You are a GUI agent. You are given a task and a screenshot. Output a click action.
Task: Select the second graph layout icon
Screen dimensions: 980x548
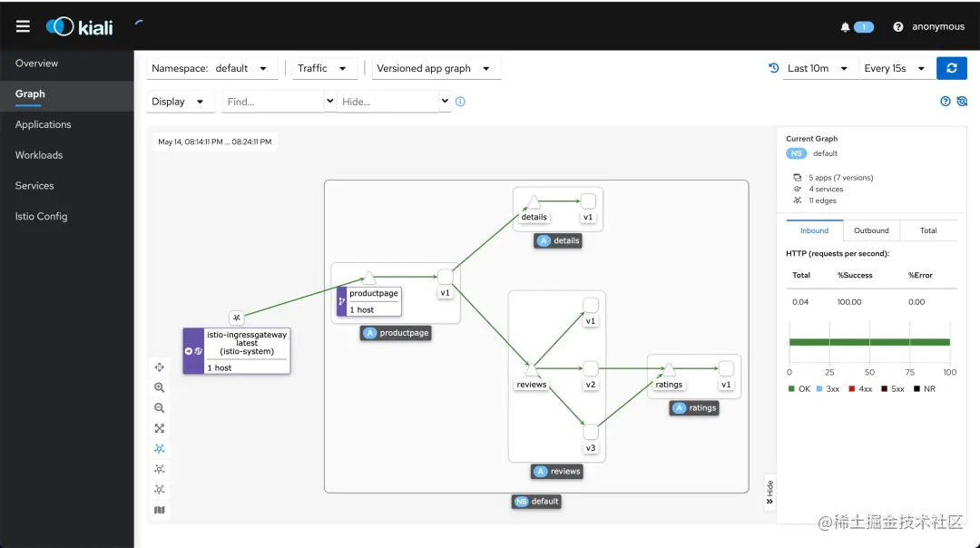(160, 469)
